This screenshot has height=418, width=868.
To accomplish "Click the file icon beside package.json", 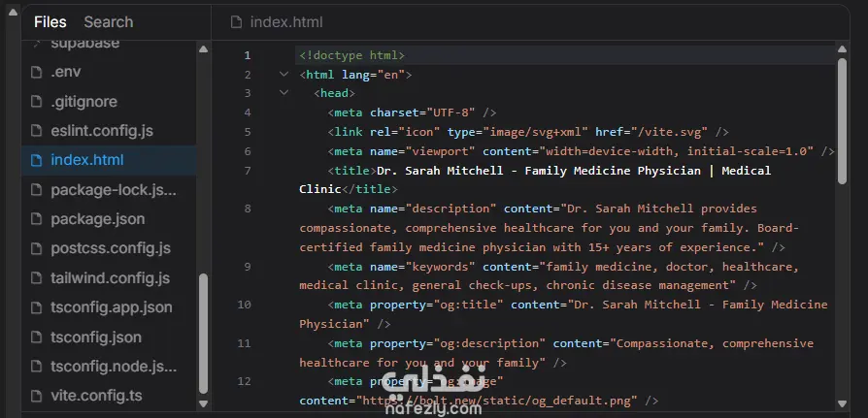I will click(x=37, y=219).
